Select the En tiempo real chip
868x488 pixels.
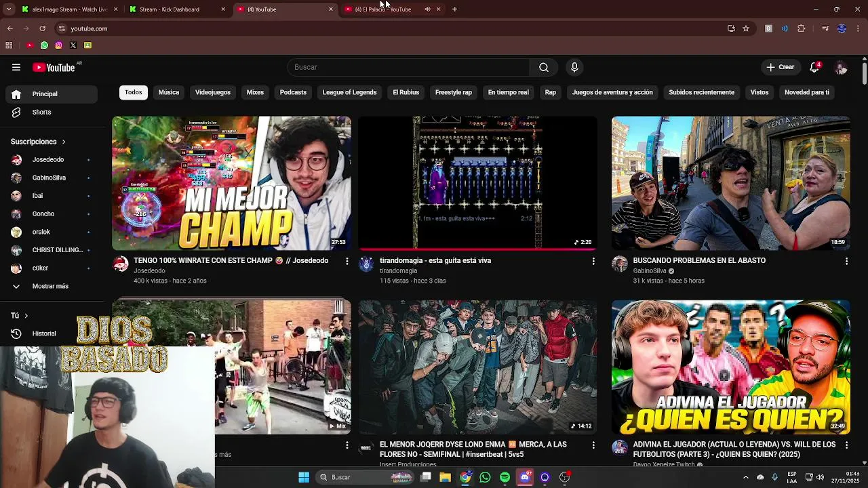[x=509, y=92]
